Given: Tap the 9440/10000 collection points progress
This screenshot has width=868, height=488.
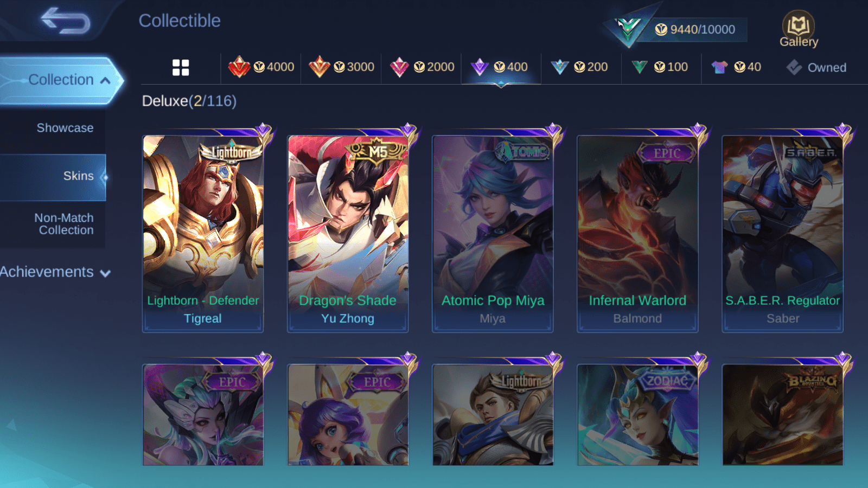Looking at the screenshot, I should tap(694, 29).
